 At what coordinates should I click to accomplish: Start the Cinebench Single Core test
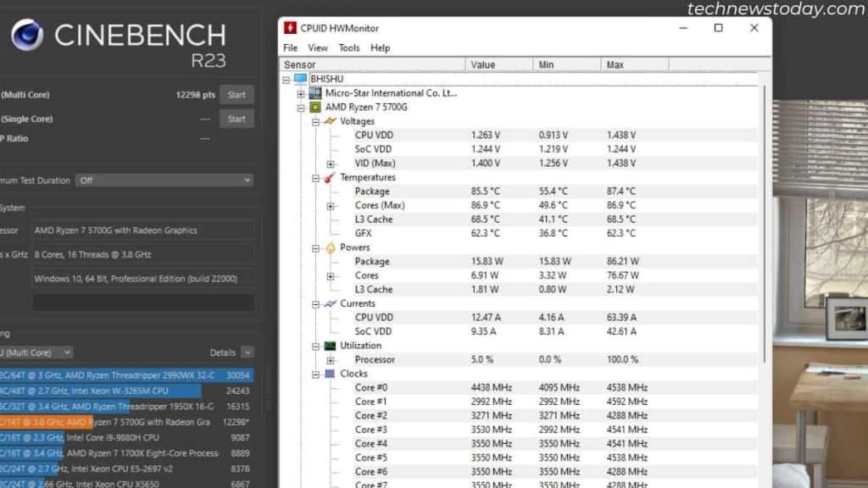tap(236, 119)
